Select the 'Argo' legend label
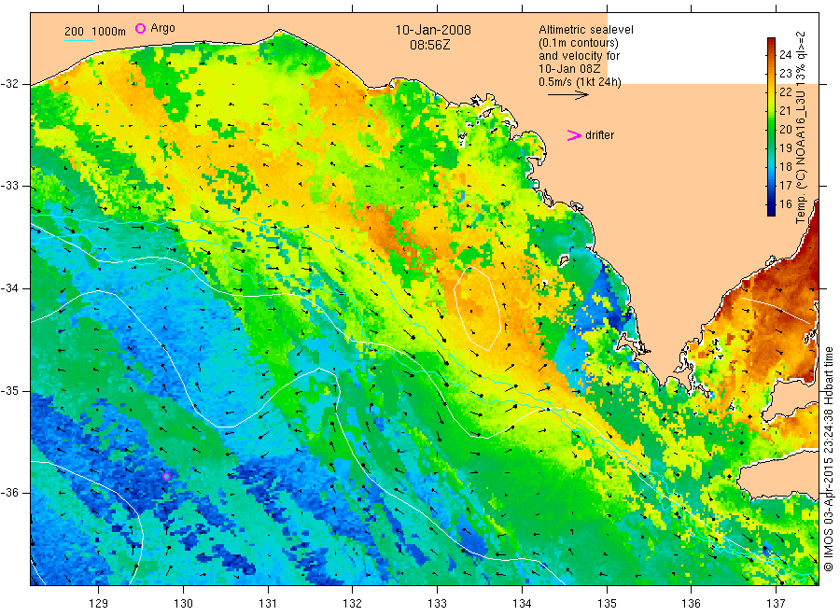Screen dimensions: 840x616 (x=162, y=28)
